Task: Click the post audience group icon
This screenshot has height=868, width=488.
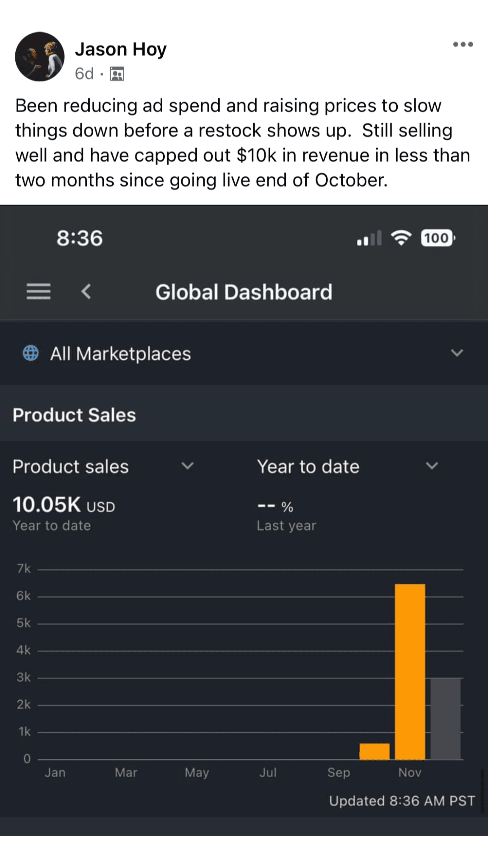Action: pos(117,74)
